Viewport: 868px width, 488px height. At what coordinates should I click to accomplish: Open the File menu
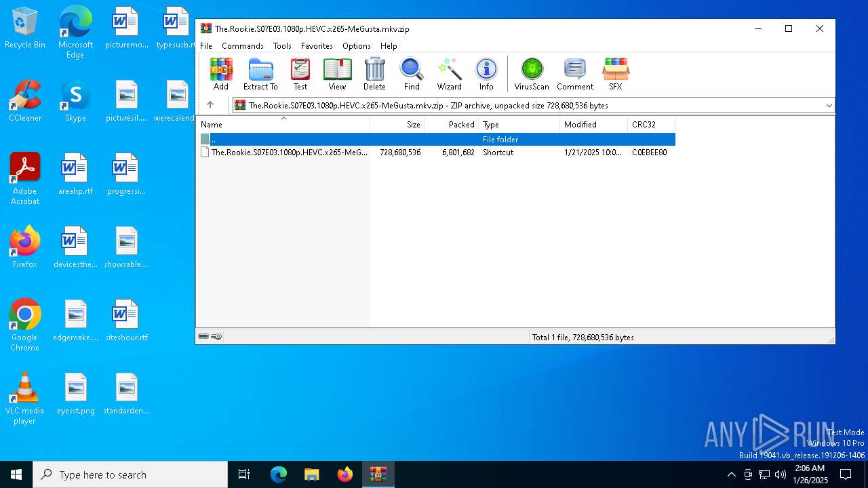click(206, 46)
